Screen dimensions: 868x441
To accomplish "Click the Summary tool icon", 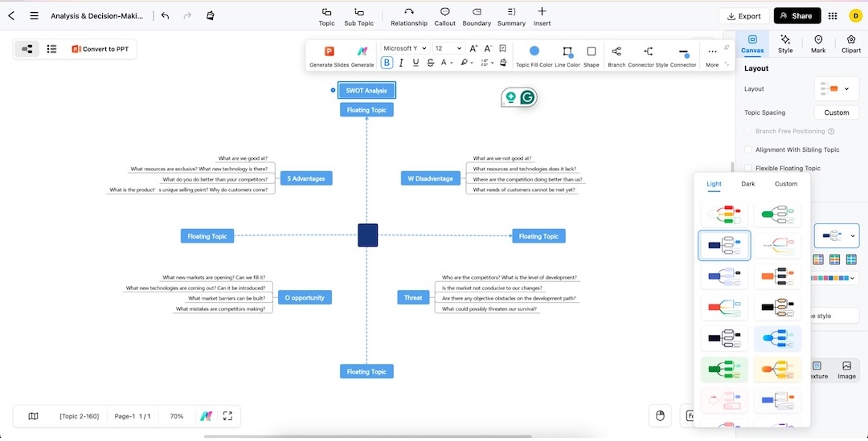I will (511, 11).
